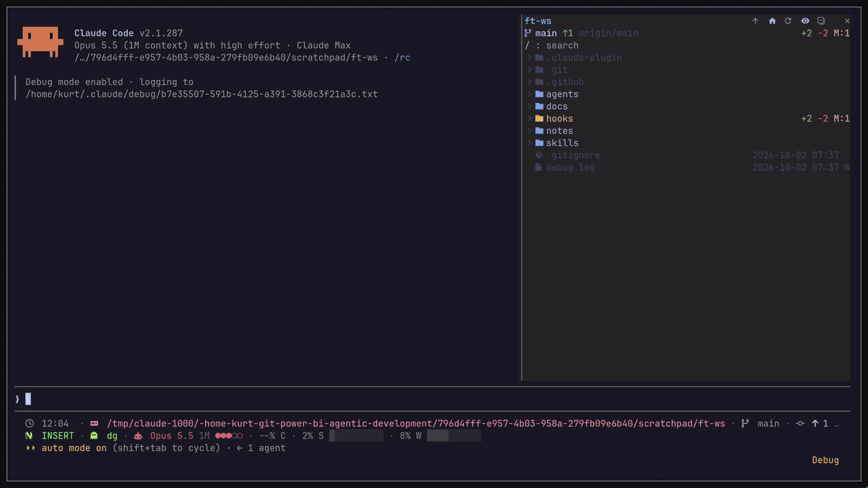Click the 8% W usage bar
868x488 pixels.
pos(454,436)
